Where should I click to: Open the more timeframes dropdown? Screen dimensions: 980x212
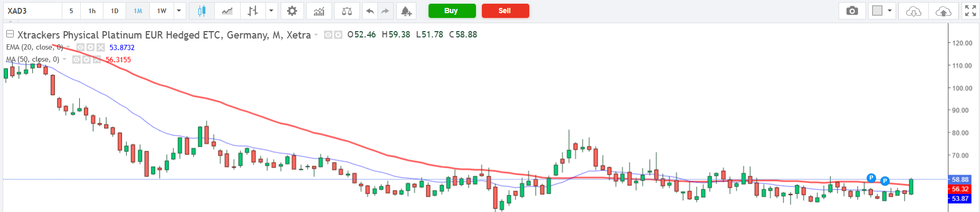click(179, 11)
